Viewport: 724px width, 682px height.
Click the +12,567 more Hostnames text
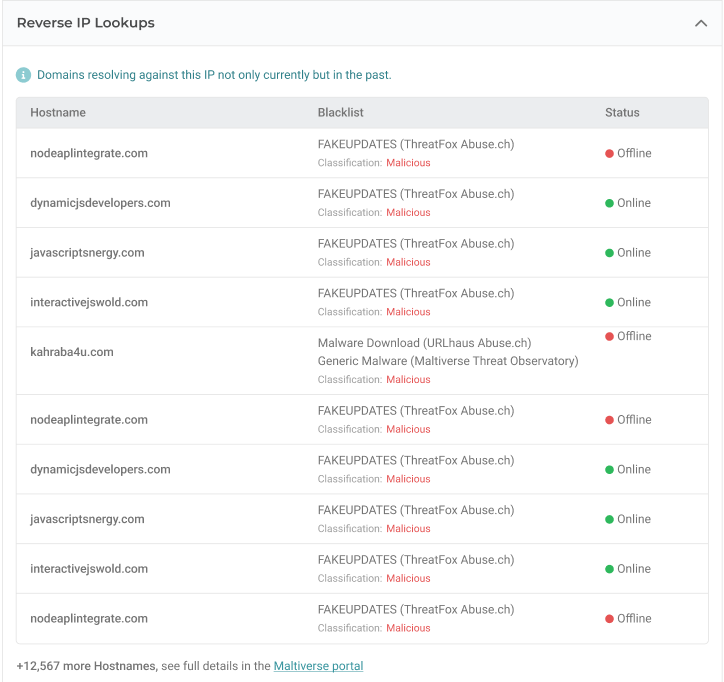click(87, 666)
